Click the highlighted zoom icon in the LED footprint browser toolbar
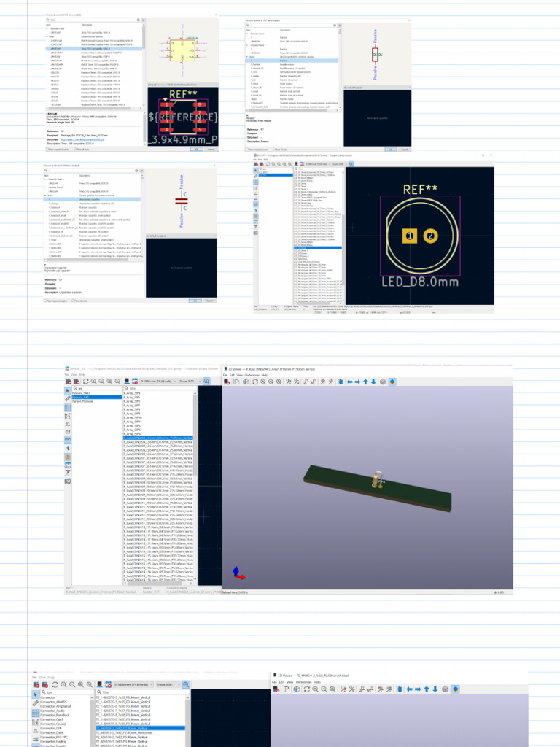Image resolution: width=560 pixels, height=747 pixels. 351,164
